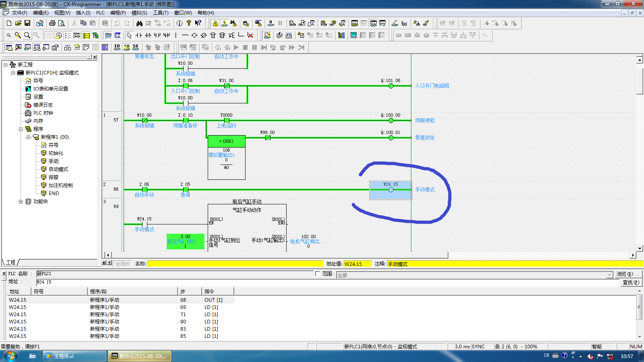Expand the 功能块 tree node
Viewport: 644px width, 362px height.
pos(21,202)
